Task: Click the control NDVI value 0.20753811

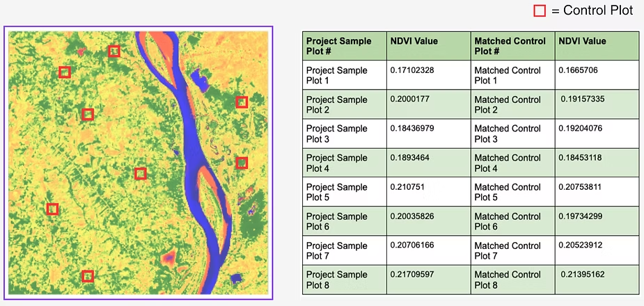Action: (581, 187)
